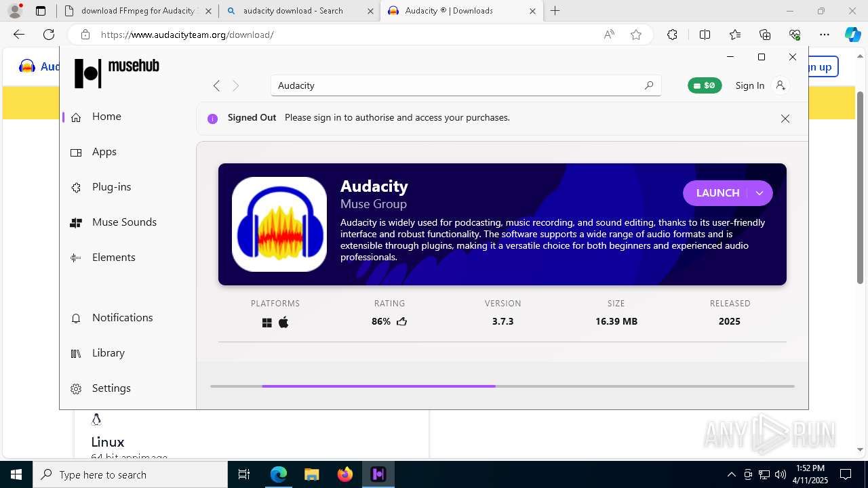Click the purple progress bar
Screen dimensions: 868x488
[378, 386]
